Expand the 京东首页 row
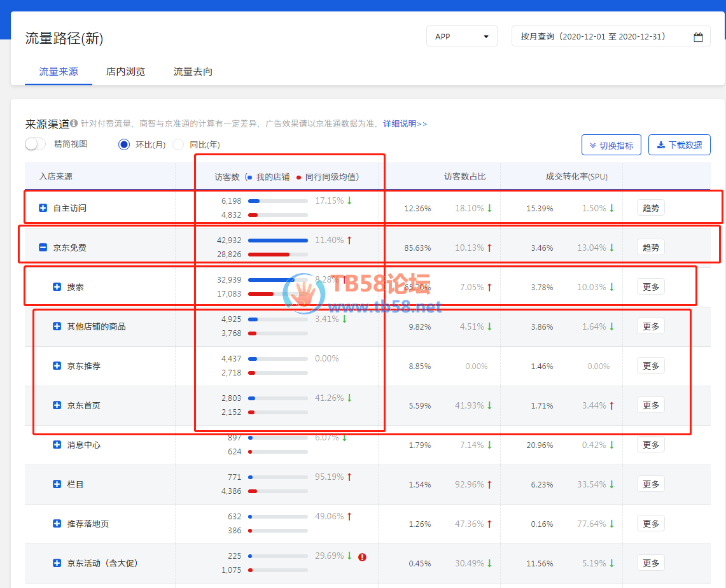 coord(57,405)
